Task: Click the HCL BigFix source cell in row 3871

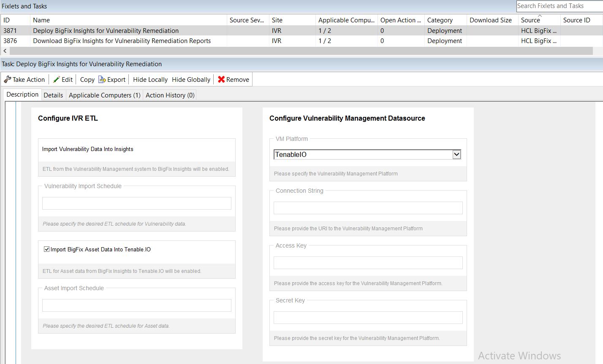Action: tap(539, 31)
